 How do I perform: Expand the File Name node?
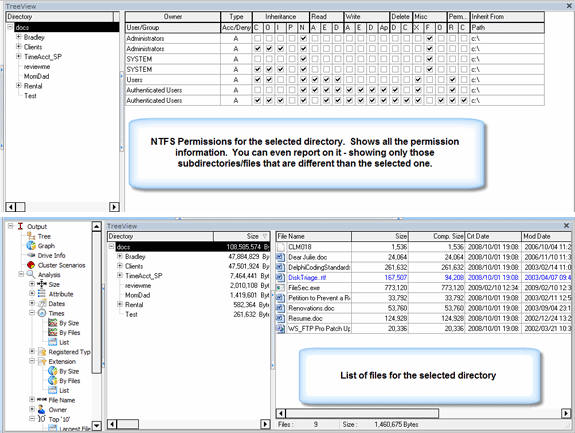point(32,399)
